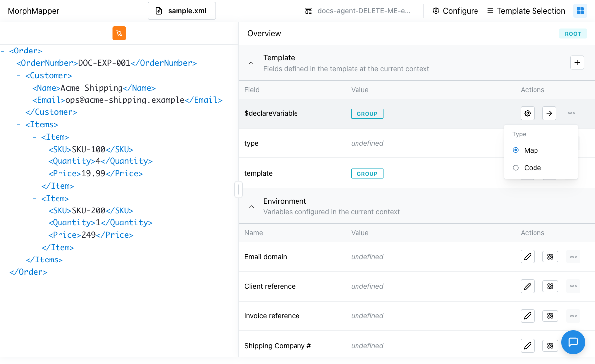
Task: Collapse the Item node containing SKU-200
Action: (35, 199)
